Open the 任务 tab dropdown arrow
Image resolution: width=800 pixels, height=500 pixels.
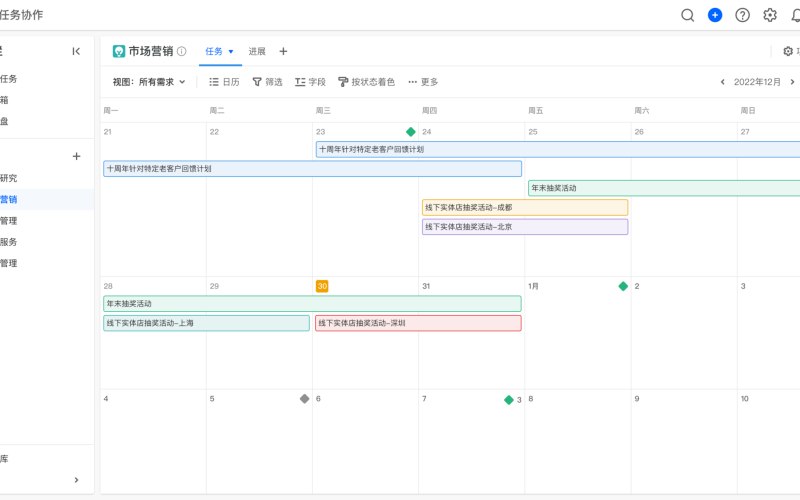tap(231, 52)
